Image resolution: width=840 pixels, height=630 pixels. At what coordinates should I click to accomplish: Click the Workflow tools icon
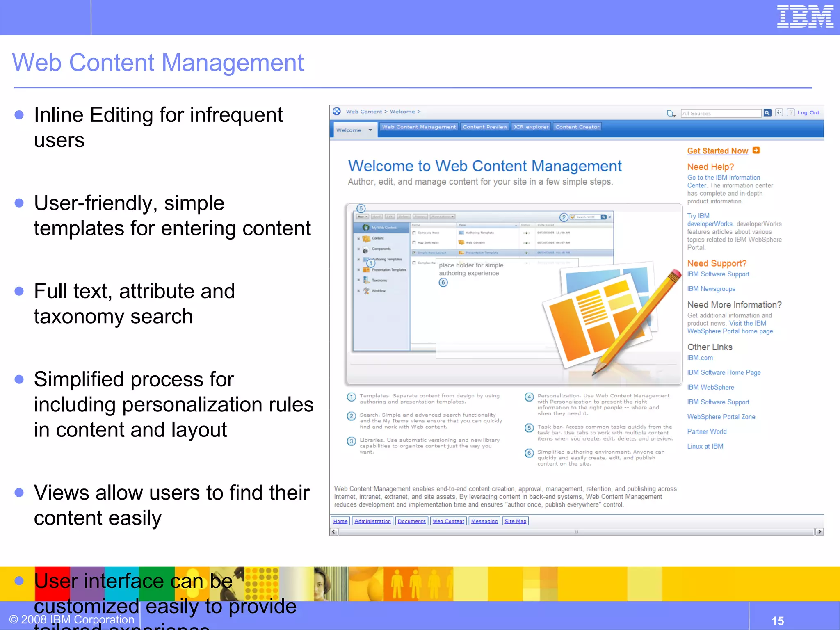pyautogui.click(x=366, y=291)
